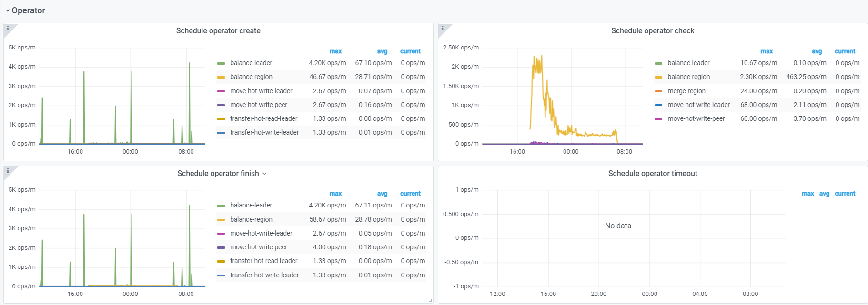Click transfer-hot-write-leader blue swatch in create legend
Image resolution: width=868 pixels, height=305 pixels.
point(221,133)
